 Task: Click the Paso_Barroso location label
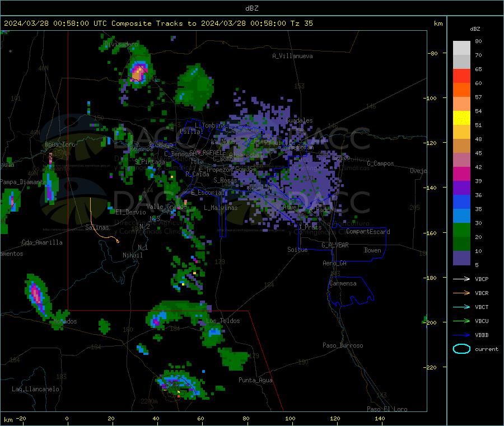(x=343, y=345)
